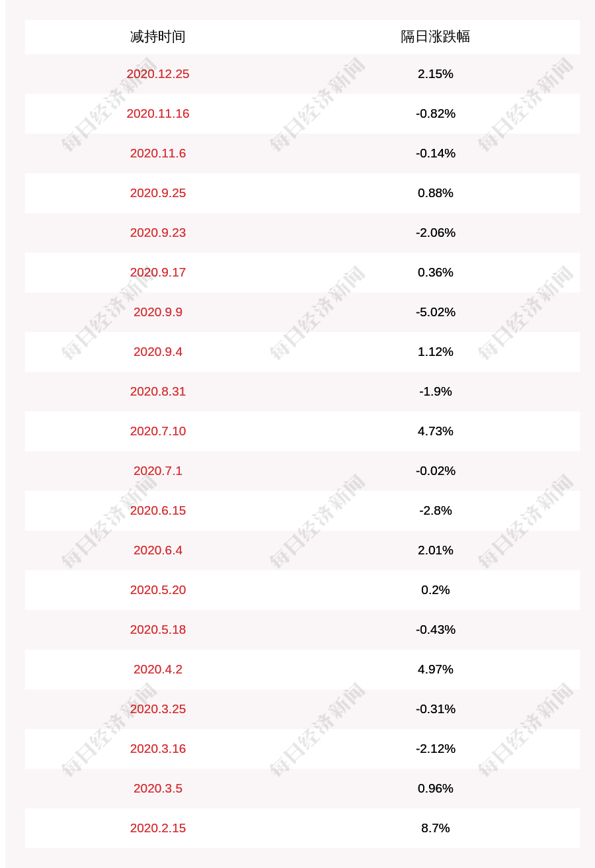Screen dimensions: 595x868
Task: Select the 2020.11.6 date entry
Action: pyautogui.click(x=158, y=153)
